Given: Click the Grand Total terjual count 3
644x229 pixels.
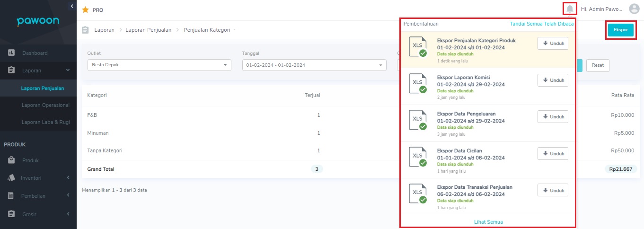Looking at the screenshot, I should click(x=317, y=169).
